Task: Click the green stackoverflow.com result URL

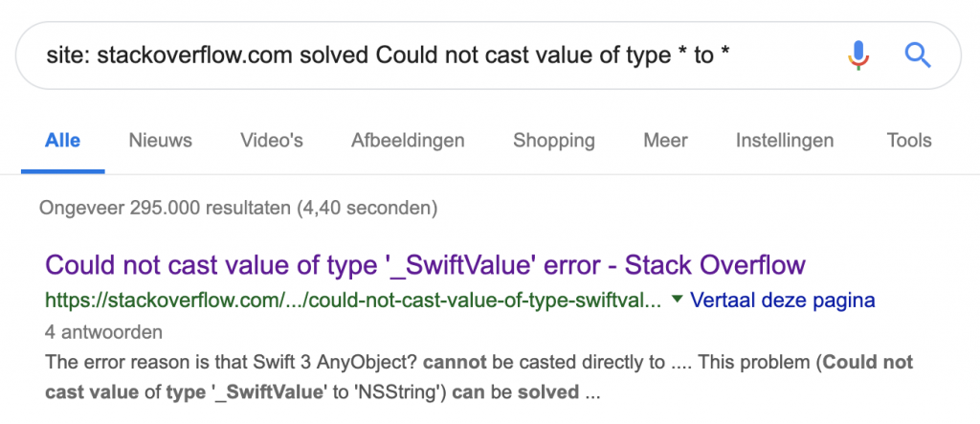Action: tap(353, 301)
